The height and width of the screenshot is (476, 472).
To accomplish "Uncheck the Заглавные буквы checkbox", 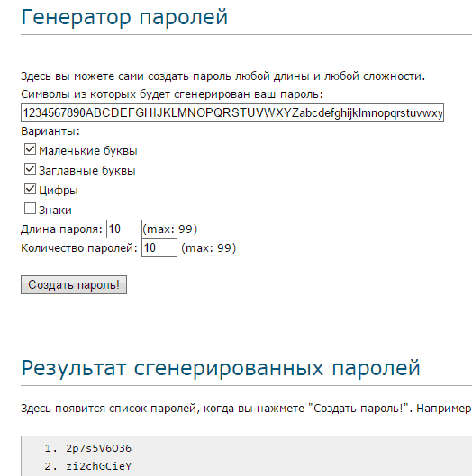I will point(30,169).
